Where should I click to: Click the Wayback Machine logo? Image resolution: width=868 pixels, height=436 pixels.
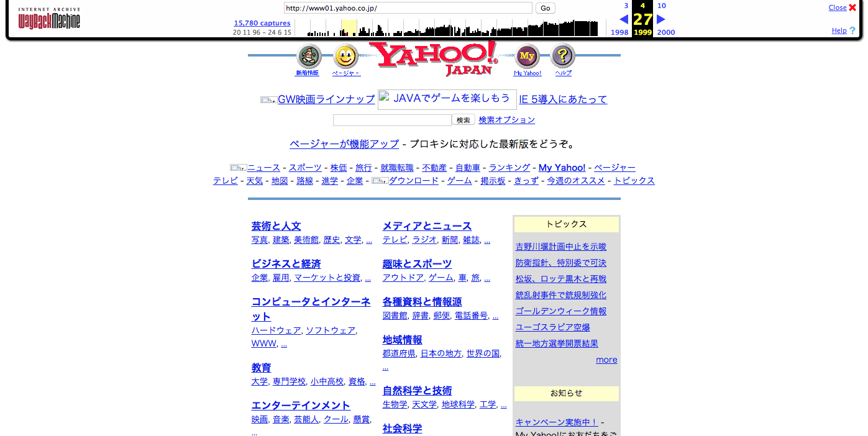coord(49,19)
